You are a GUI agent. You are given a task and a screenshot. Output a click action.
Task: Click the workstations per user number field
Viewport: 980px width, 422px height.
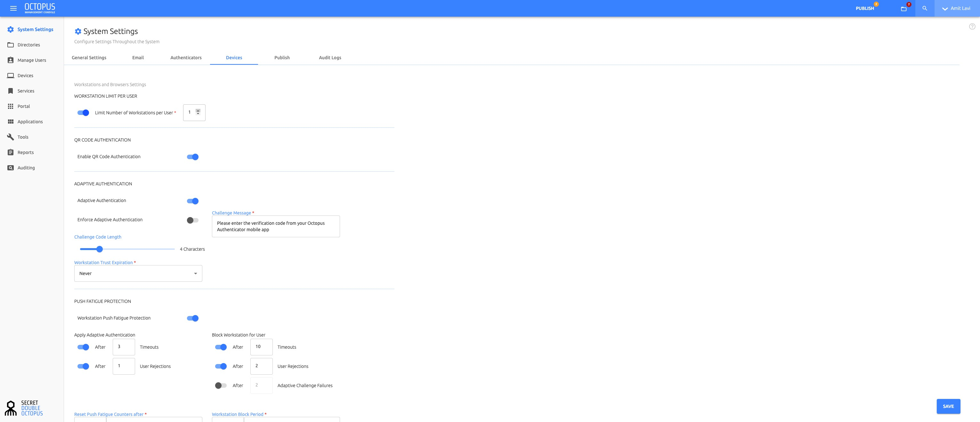tap(194, 113)
